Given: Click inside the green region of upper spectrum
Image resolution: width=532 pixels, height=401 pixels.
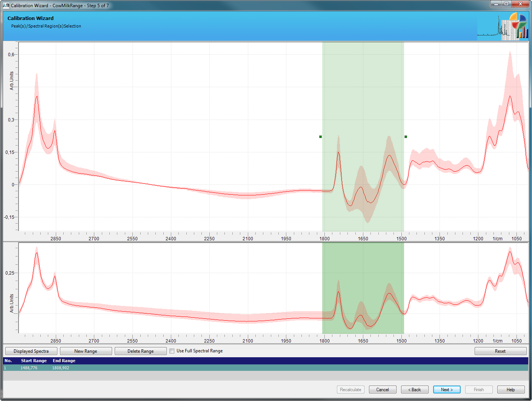Looking at the screenshot, I should coord(363,94).
